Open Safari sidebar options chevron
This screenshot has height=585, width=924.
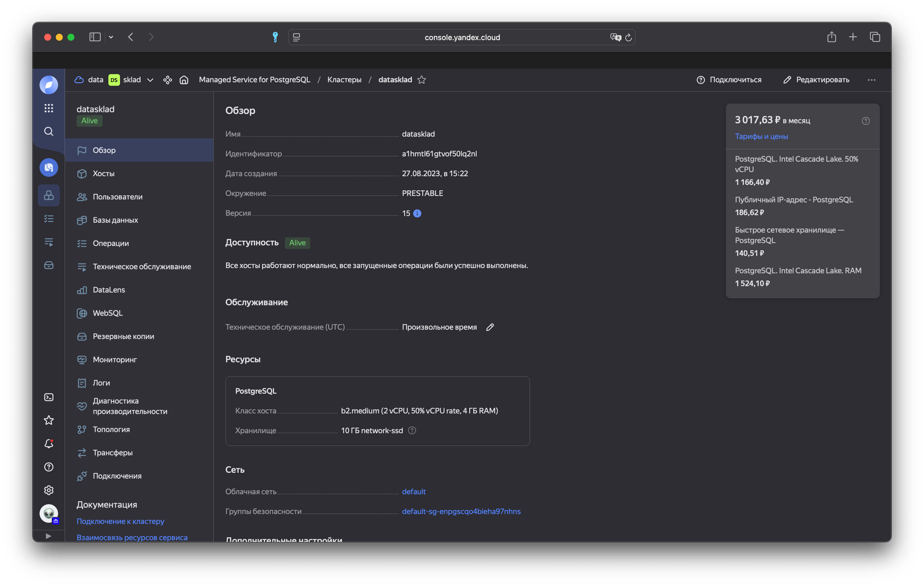click(x=111, y=37)
